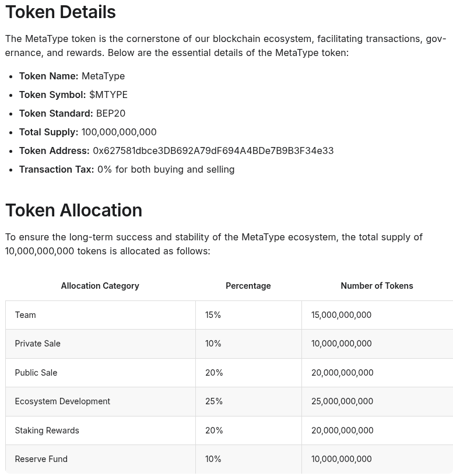Click the $MTYPE token symbol text
The image size is (453, 476).
pyautogui.click(x=108, y=94)
